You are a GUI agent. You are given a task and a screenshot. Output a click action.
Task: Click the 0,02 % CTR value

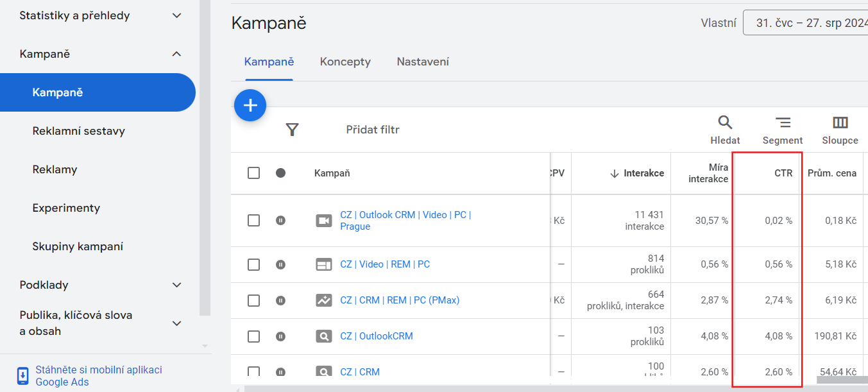tap(778, 221)
